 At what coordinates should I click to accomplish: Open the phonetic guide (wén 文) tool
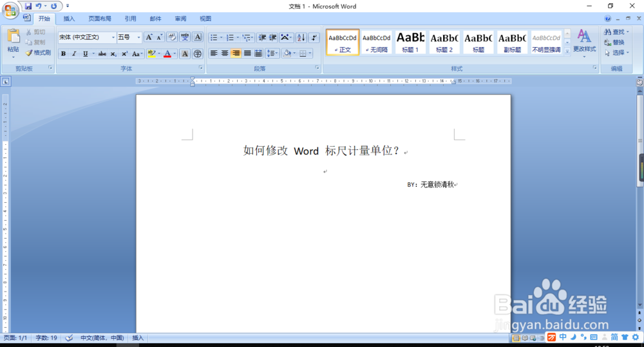185,37
